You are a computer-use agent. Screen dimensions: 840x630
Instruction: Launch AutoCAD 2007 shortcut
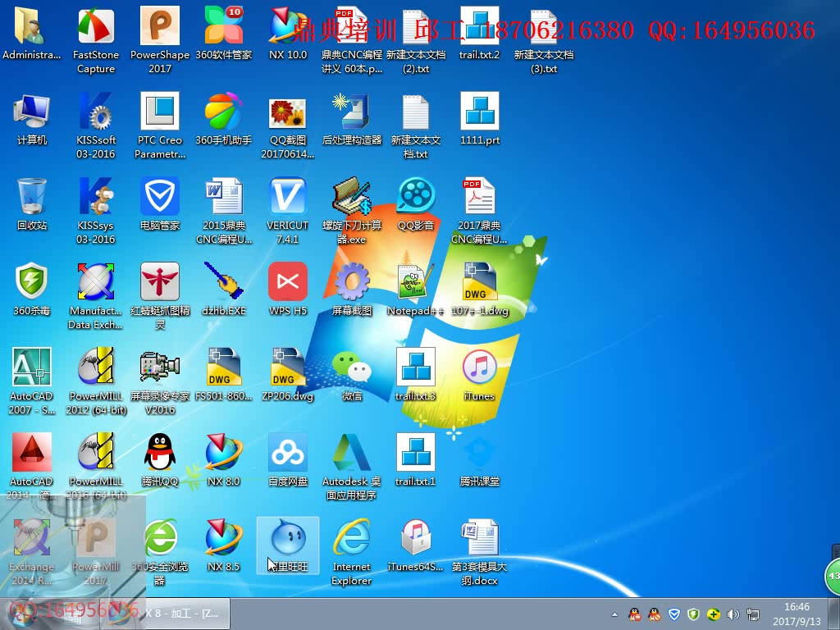point(32,381)
